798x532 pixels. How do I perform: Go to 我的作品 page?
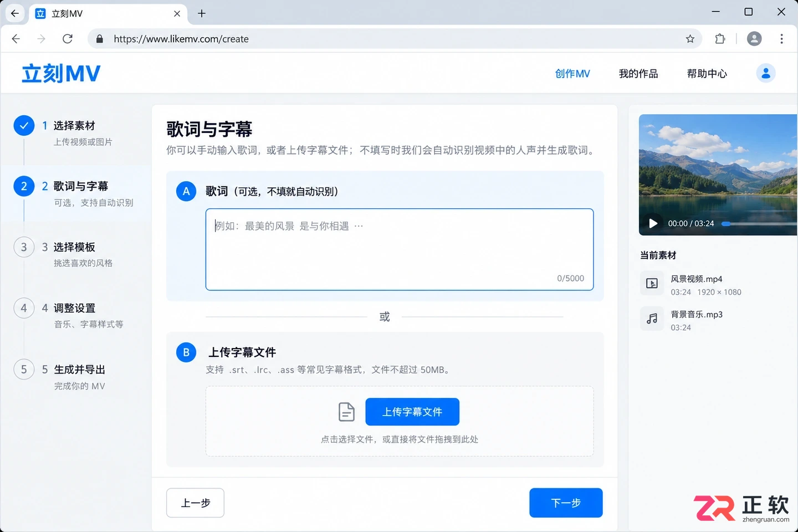(638, 74)
